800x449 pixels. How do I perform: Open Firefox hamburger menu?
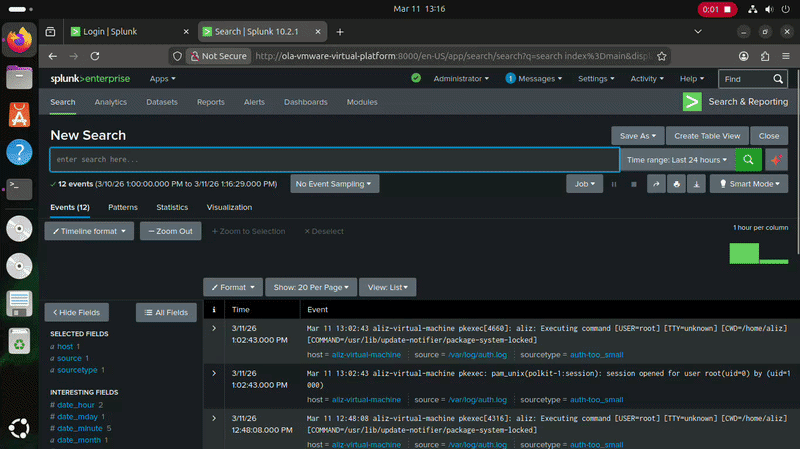[786, 56]
